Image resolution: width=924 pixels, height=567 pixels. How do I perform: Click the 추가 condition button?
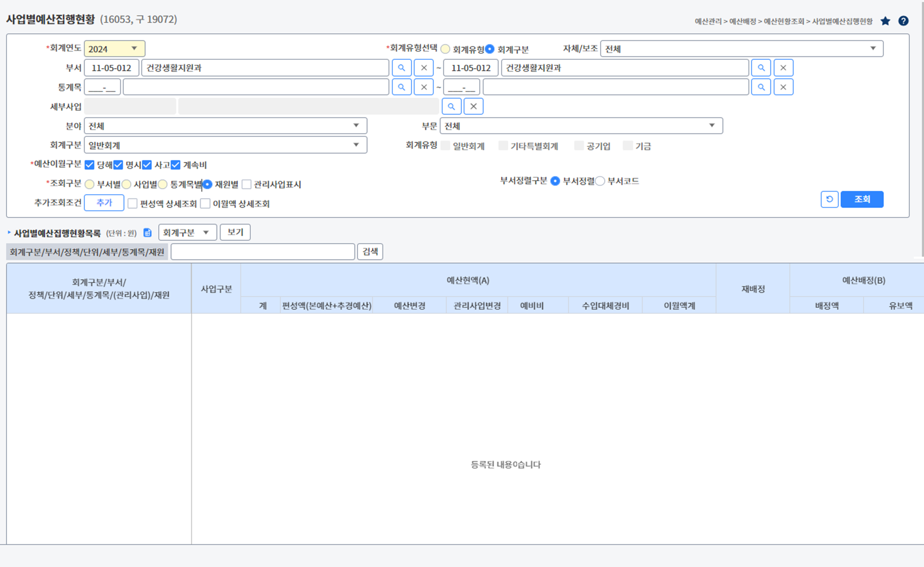click(104, 203)
